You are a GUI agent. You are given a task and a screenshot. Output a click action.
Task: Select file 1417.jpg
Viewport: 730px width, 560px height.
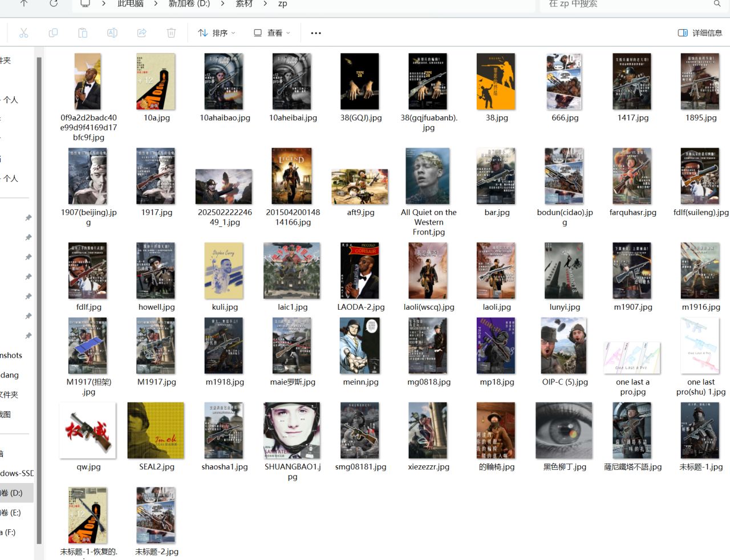tap(632, 88)
